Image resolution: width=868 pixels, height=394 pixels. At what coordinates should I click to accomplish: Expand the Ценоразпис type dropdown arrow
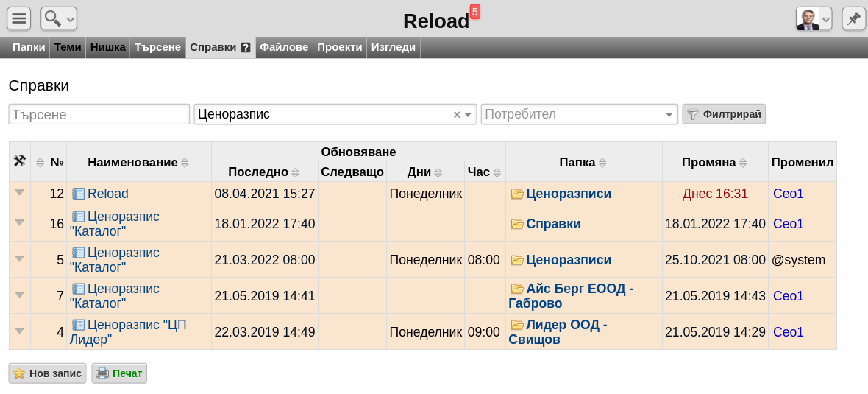point(468,115)
